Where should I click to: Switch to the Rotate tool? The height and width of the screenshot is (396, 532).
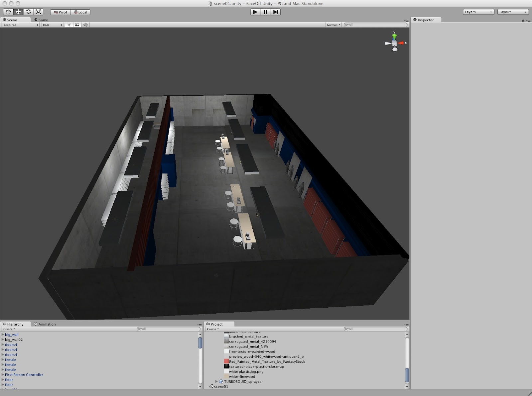(28, 11)
